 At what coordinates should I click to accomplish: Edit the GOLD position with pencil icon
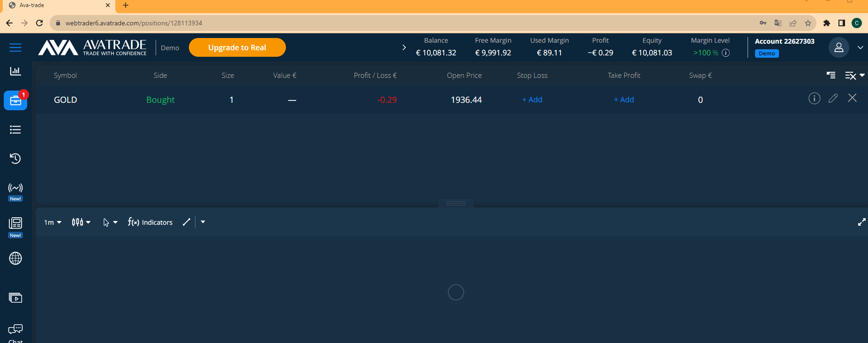[x=833, y=98]
